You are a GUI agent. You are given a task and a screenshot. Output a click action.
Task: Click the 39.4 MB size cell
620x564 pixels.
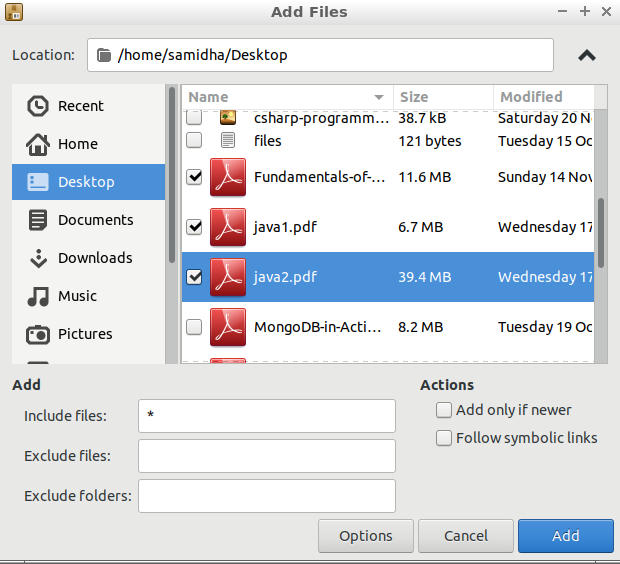[x=425, y=277]
